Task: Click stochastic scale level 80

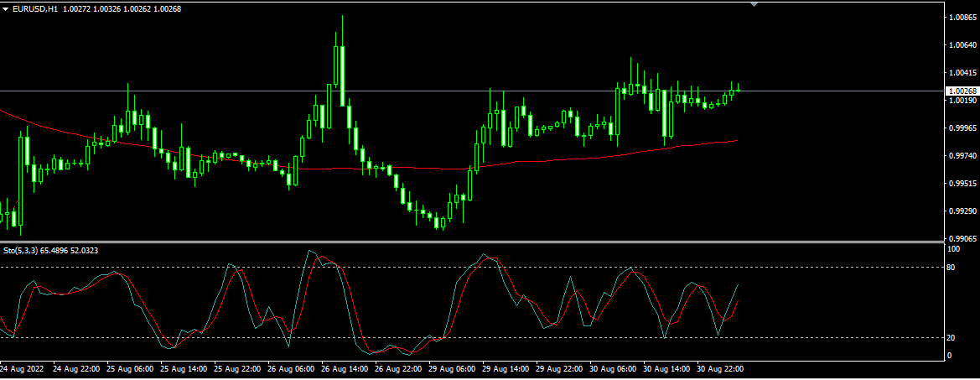Action: coord(951,268)
